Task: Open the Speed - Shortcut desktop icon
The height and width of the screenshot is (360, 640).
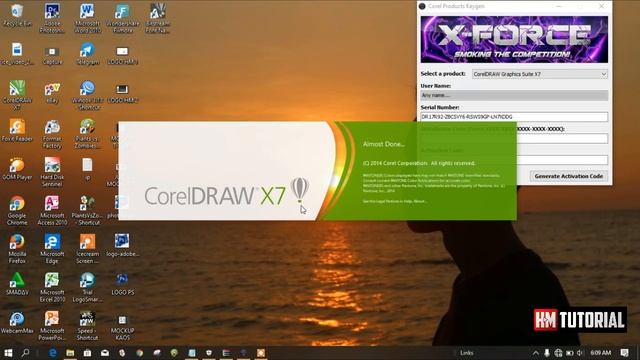Action: click(x=87, y=325)
